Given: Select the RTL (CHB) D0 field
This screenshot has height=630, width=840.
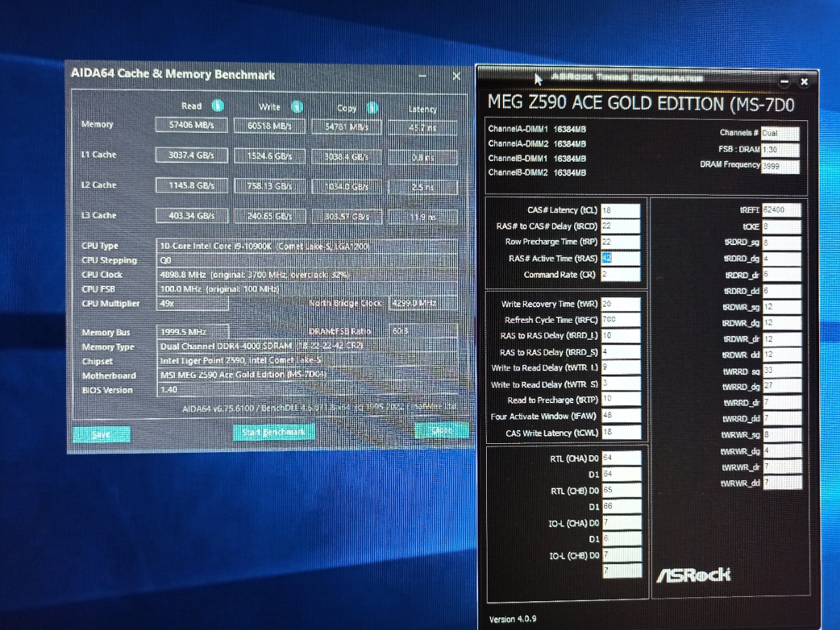Looking at the screenshot, I should click(621, 490).
